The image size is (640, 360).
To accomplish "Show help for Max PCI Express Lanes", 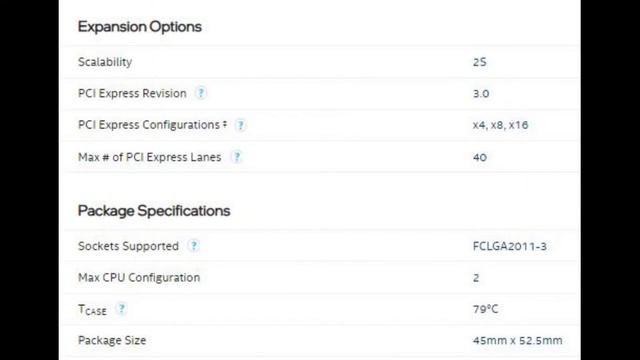I will tap(237, 157).
